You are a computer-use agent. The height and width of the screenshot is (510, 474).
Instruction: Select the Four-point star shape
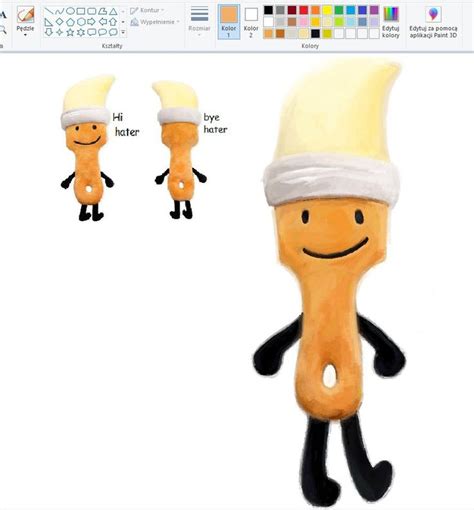click(x=59, y=32)
